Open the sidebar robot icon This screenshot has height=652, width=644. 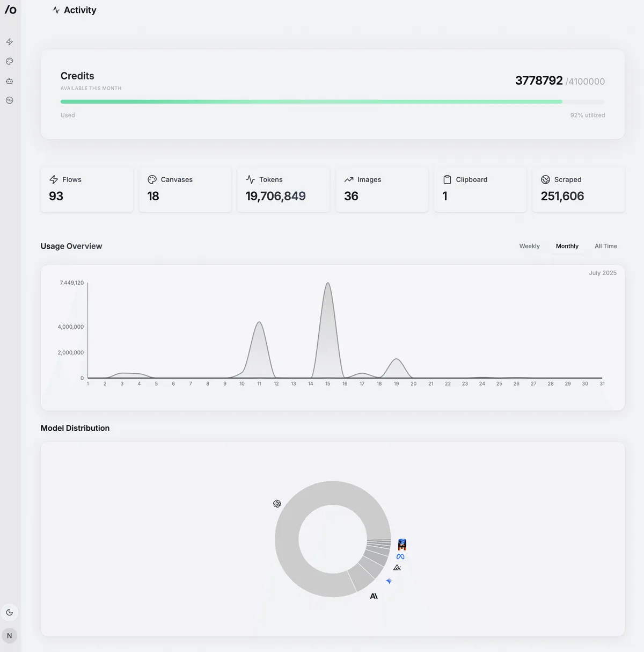[x=9, y=81]
